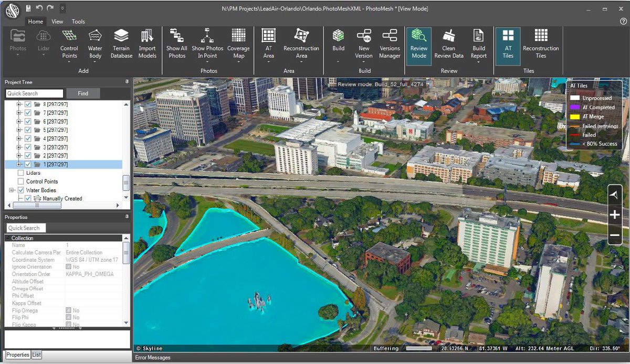Click Clean Review Data broom icon

449,36
